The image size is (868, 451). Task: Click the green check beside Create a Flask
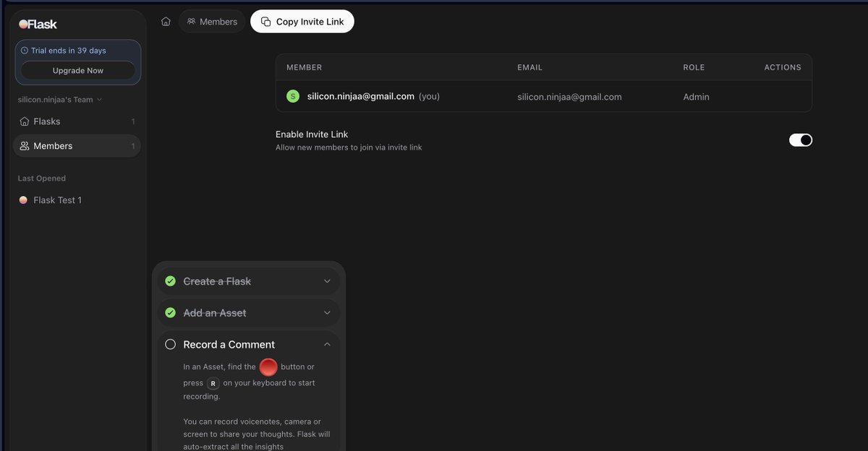pyautogui.click(x=171, y=281)
